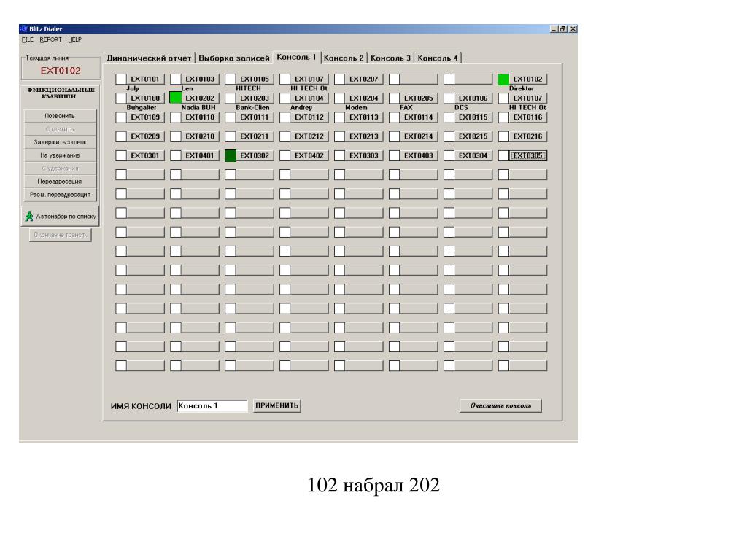Click the dark green indicator next to EXT0302

click(231, 155)
